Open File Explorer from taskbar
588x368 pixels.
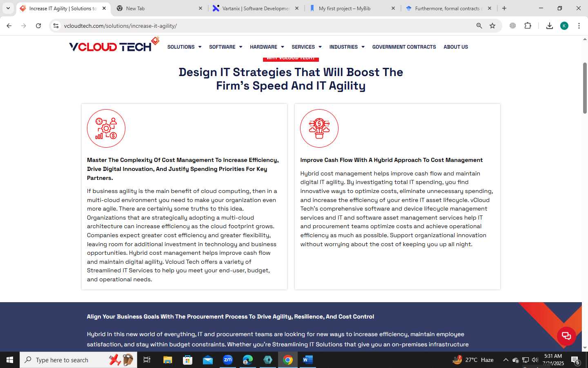(x=167, y=360)
